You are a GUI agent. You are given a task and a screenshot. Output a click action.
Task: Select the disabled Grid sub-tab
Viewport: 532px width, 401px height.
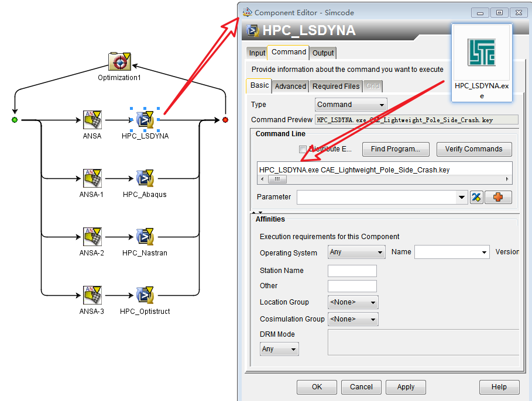click(373, 86)
